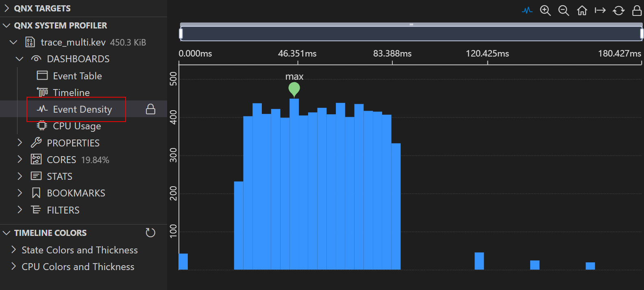
Task: Collapse the DASHBOARDS tree node
Action: pos(20,59)
